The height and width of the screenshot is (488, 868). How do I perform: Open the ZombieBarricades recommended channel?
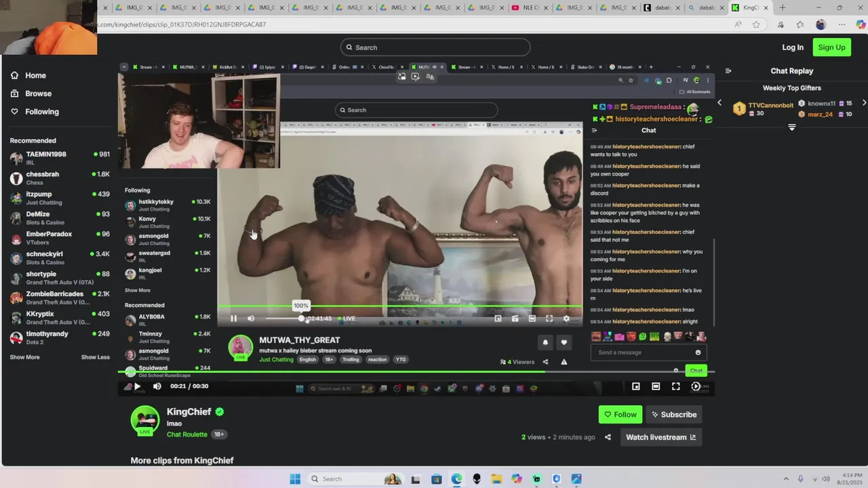tap(60, 298)
